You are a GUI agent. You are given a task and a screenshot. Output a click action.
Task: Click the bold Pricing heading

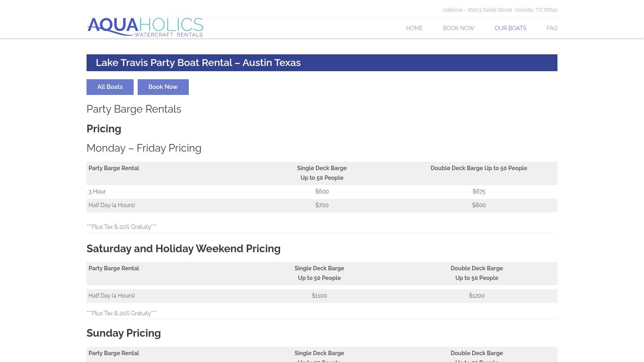pos(104,129)
